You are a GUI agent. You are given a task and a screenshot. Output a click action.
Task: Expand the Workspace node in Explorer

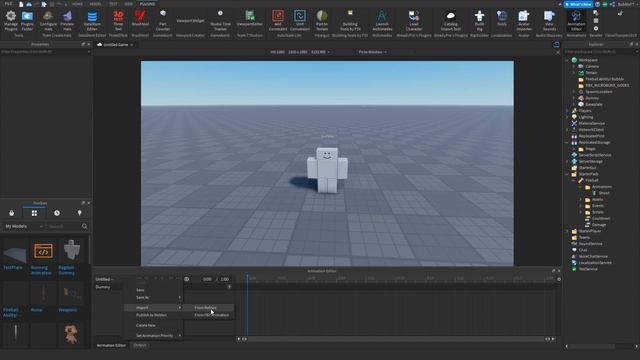[x=567, y=60]
